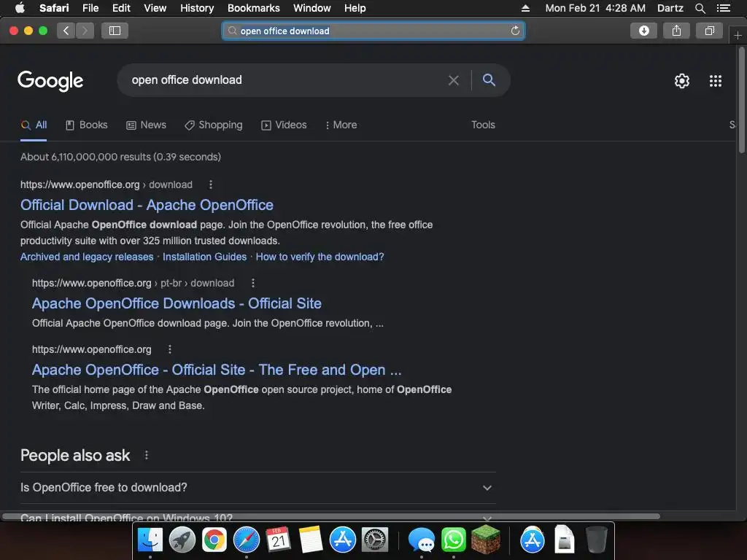Click the horizontal scrollbar at page bottom
Image resolution: width=747 pixels, height=560 pixels.
pos(331,516)
